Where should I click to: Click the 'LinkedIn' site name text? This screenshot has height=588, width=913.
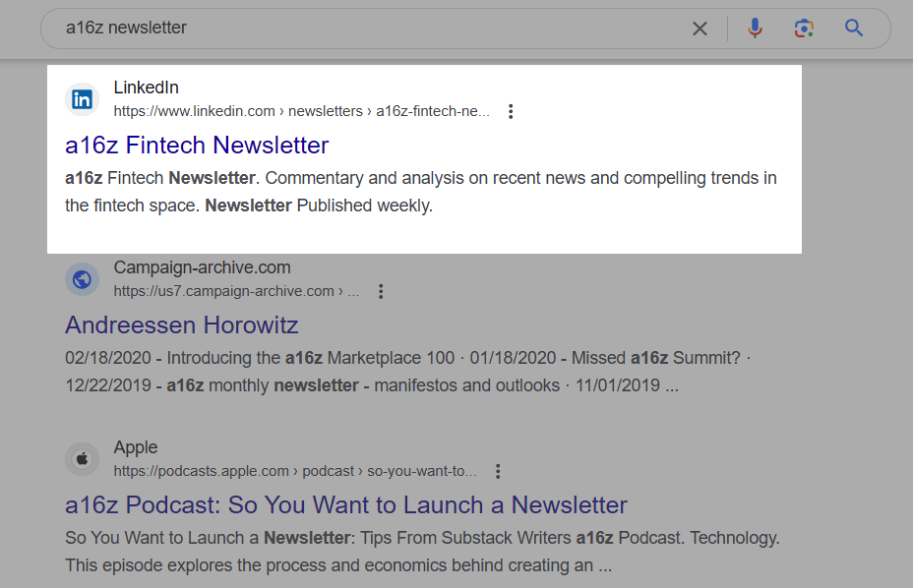click(x=147, y=88)
